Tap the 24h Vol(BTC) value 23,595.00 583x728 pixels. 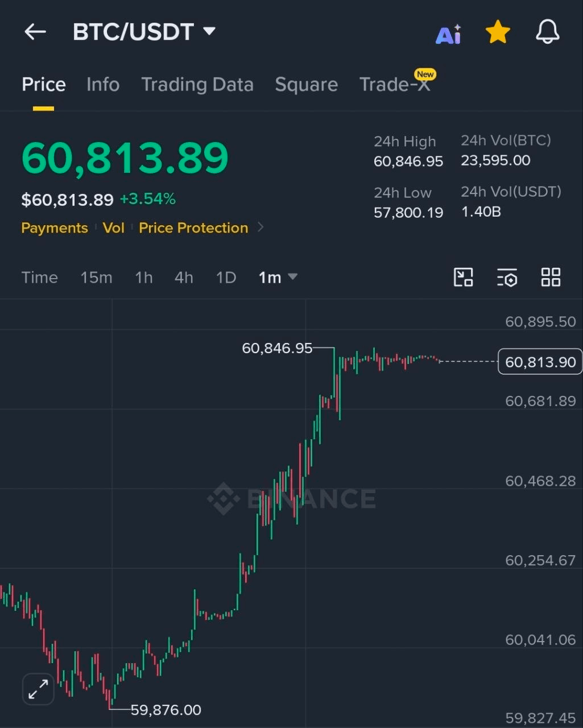[x=495, y=160]
